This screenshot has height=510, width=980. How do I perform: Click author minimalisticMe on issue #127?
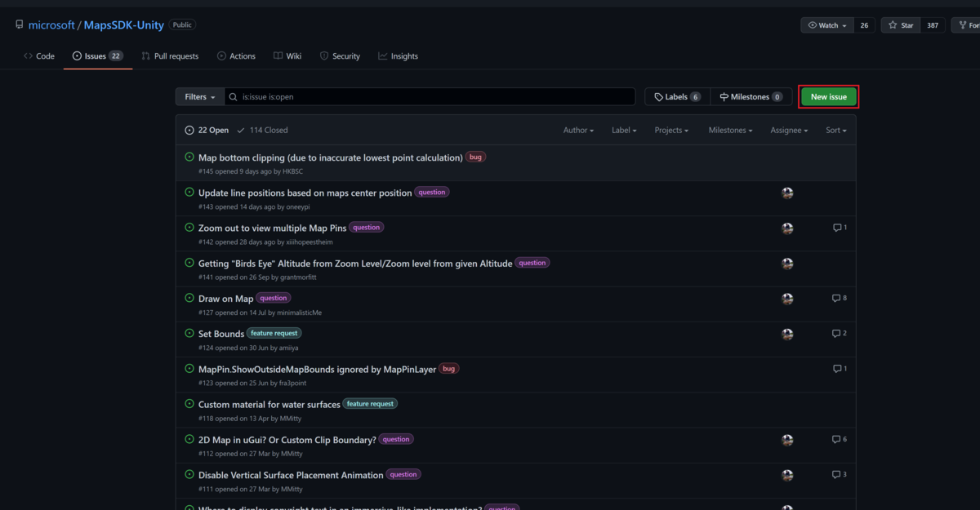coord(300,313)
